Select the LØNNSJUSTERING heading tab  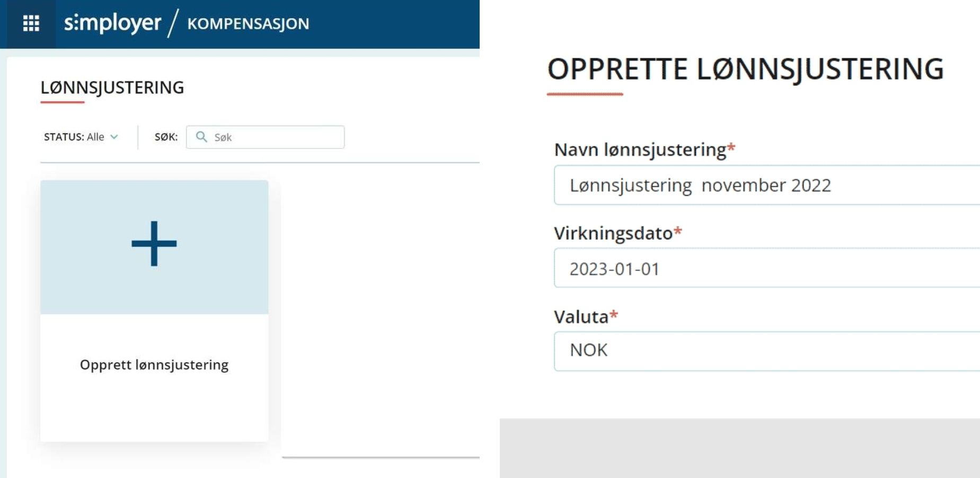(112, 88)
